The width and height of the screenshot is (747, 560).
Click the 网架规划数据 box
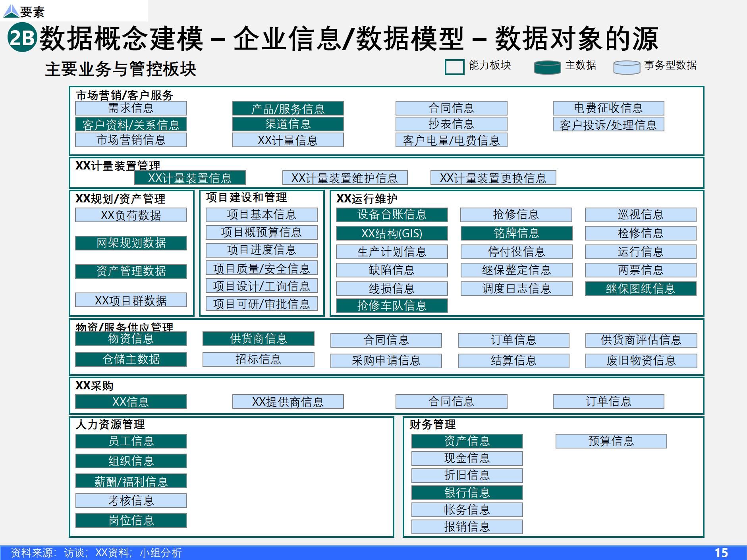pyautogui.click(x=131, y=243)
